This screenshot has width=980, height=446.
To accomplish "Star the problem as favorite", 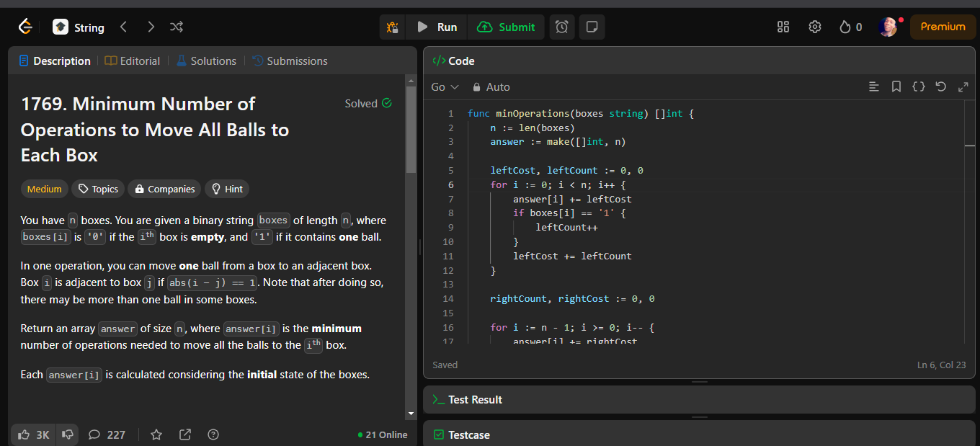I will (x=156, y=434).
